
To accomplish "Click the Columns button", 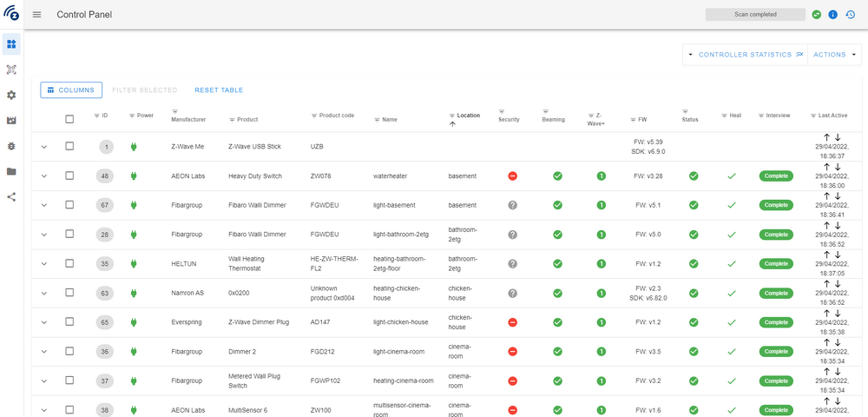I will pos(71,89).
